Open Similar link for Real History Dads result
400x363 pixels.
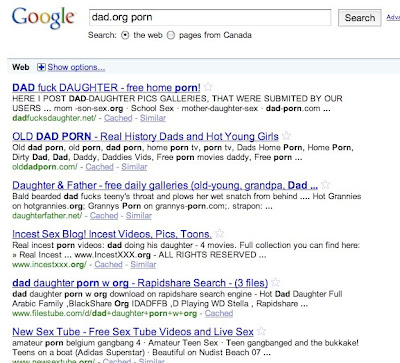(x=134, y=167)
